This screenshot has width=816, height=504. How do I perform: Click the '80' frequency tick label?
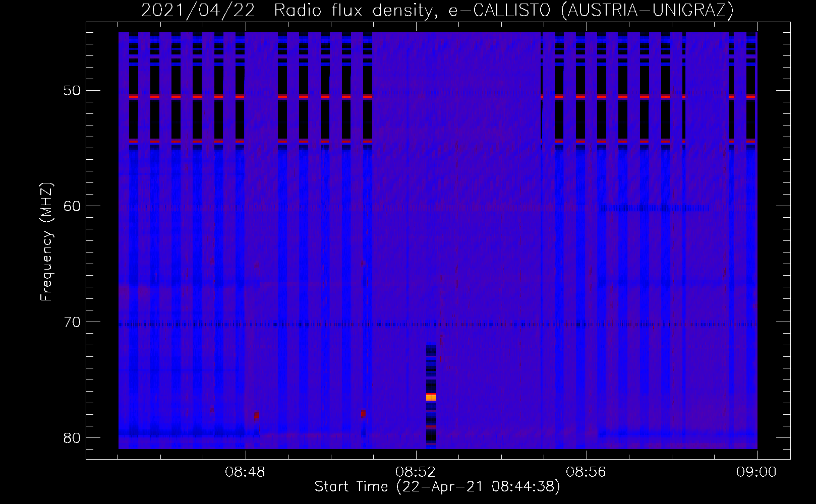point(73,437)
